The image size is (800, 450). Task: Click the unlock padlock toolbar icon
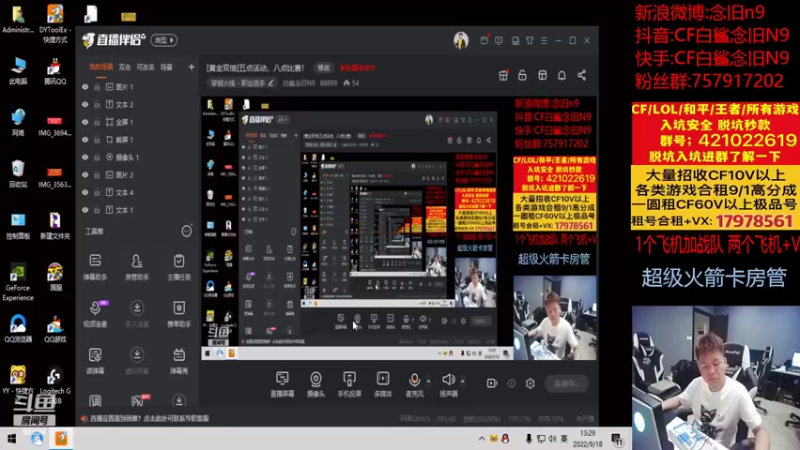pos(522,76)
